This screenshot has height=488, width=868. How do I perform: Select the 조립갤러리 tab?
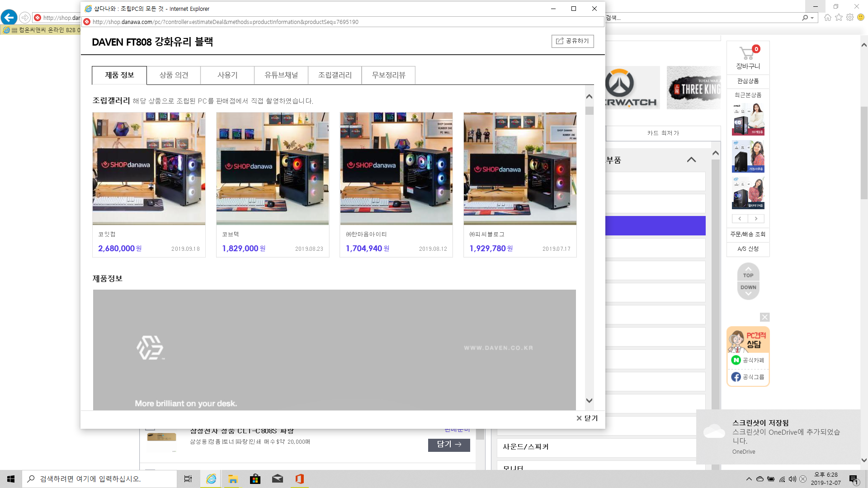point(335,75)
